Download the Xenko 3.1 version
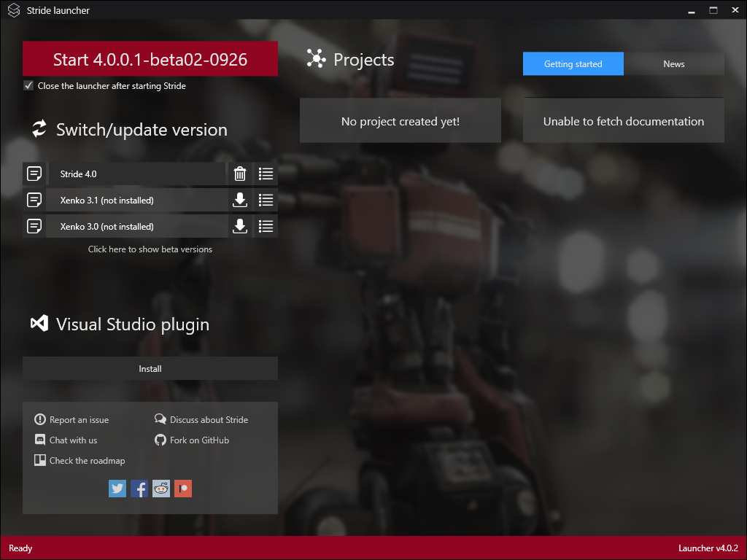The width and height of the screenshot is (747, 560). click(x=239, y=200)
